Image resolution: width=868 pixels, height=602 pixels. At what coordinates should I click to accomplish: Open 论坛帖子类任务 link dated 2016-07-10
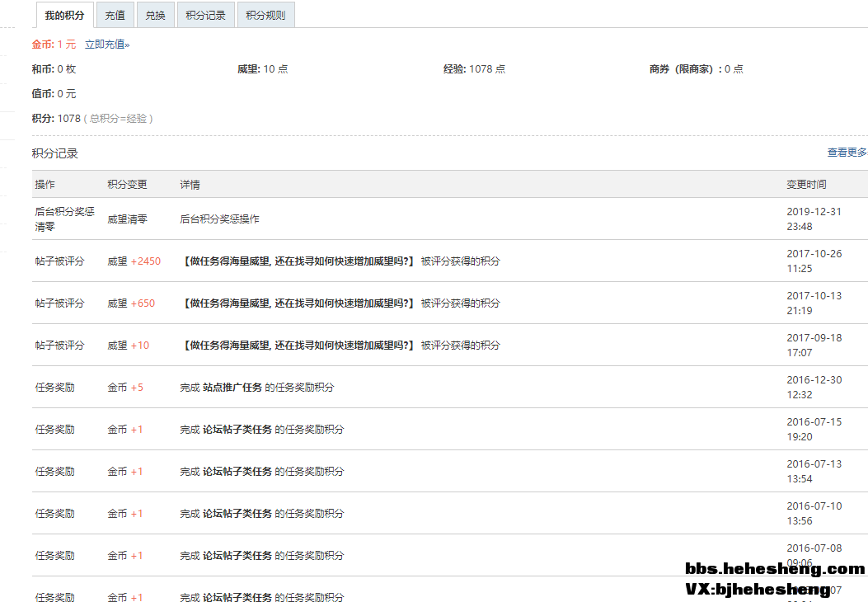pyautogui.click(x=237, y=514)
